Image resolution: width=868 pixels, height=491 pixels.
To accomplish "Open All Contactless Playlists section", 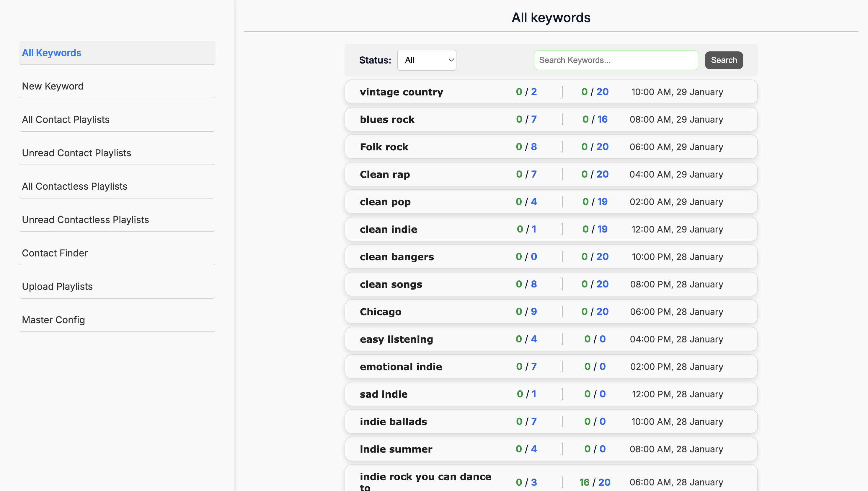I will click(117, 186).
